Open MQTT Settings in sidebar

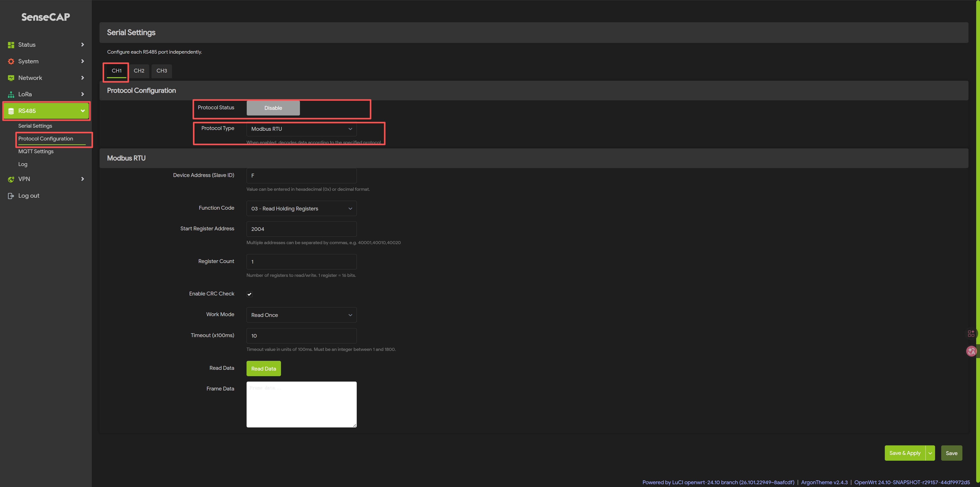point(36,151)
